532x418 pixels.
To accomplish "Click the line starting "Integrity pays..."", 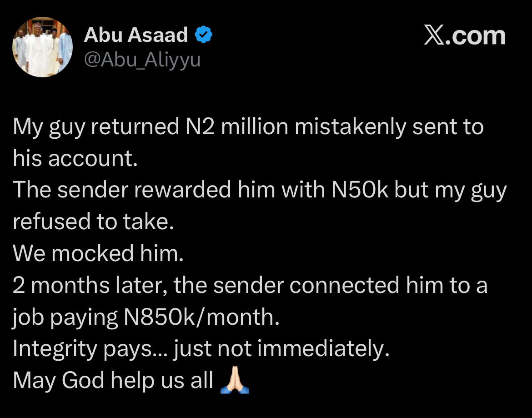I will click(201, 349).
